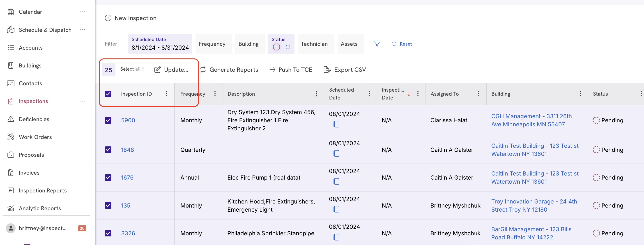
Task: Open the Inspections overflow menu
Action: point(82,101)
